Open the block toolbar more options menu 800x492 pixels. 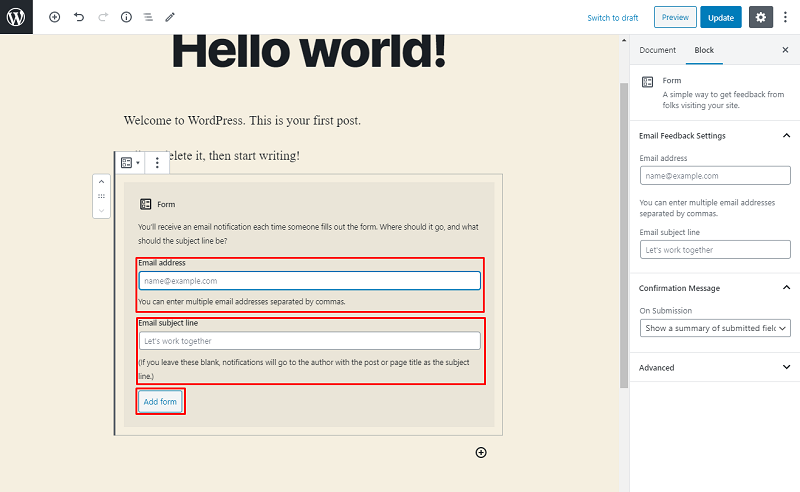coord(157,163)
